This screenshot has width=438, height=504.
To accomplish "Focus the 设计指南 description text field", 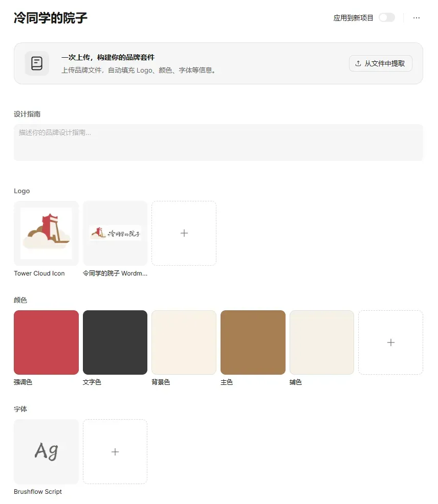I will [x=218, y=143].
